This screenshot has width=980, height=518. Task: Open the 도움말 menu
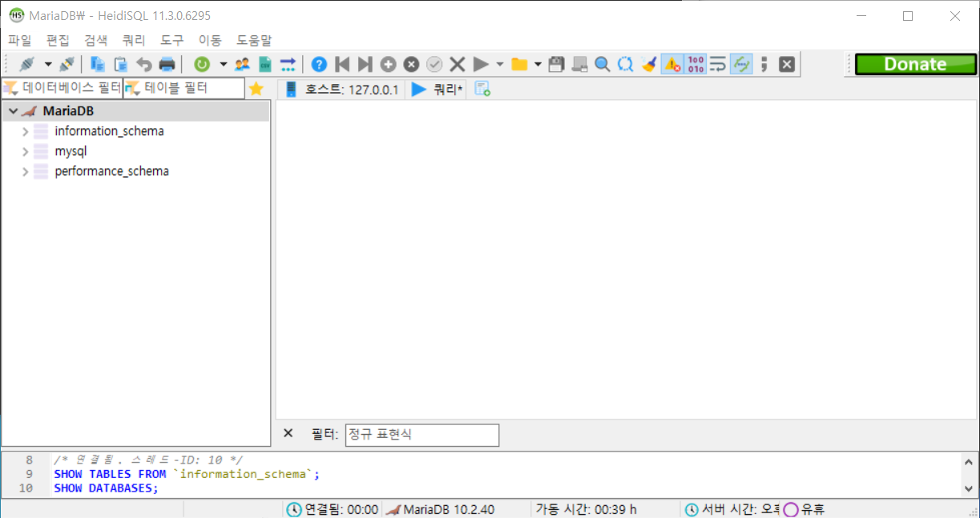click(254, 39)
